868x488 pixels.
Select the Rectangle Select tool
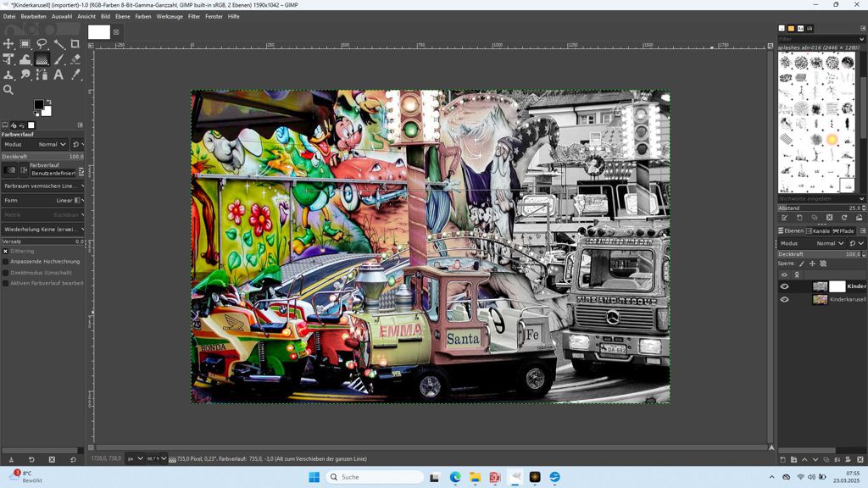25,44
